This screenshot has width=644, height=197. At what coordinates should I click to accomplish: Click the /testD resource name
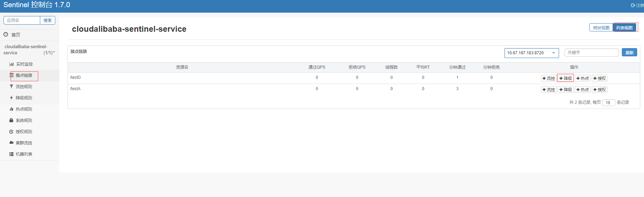point(75,78)
